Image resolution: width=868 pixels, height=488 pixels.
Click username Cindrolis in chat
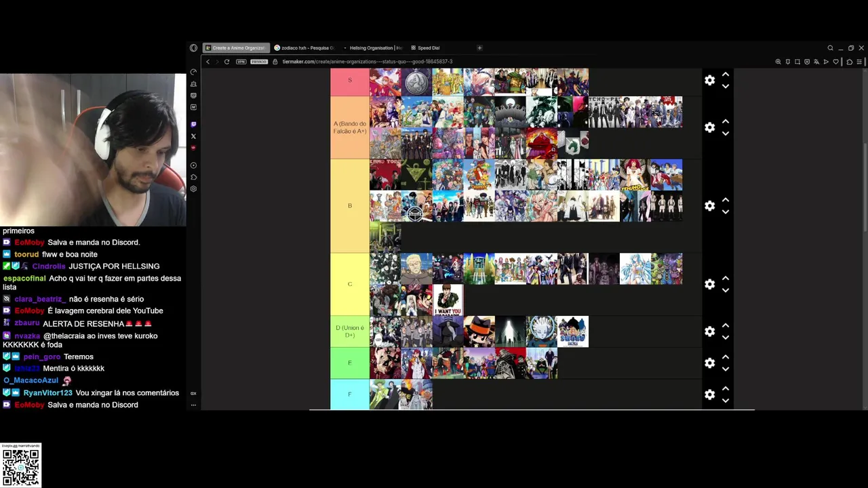click(49, 266)
